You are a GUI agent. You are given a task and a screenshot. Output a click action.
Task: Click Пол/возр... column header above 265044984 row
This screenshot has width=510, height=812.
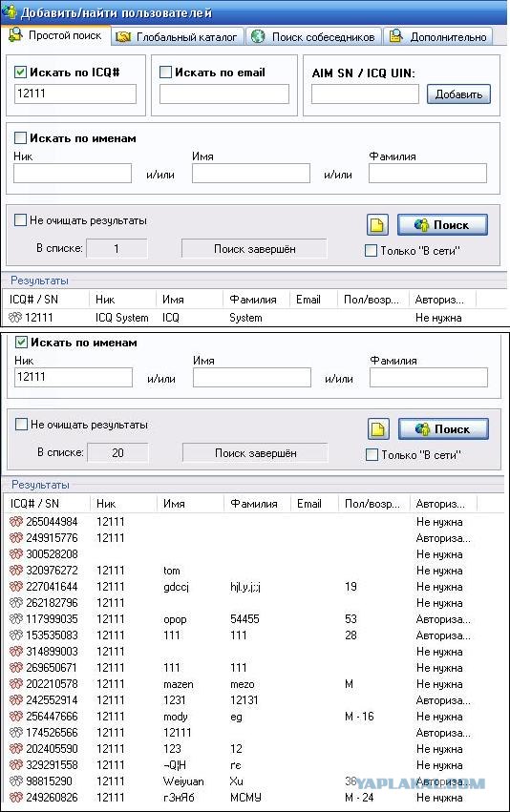[374, 504]
